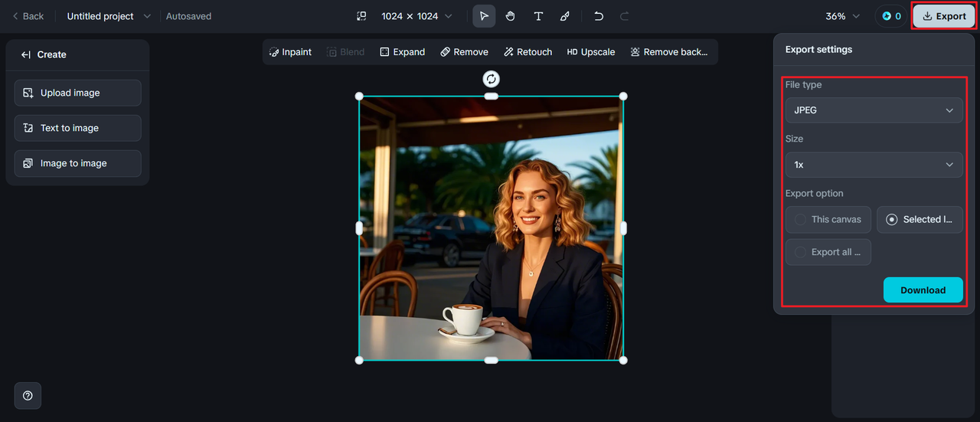Open the help question mark button
This screenshot has width=980, height=422.
point(28,396)
